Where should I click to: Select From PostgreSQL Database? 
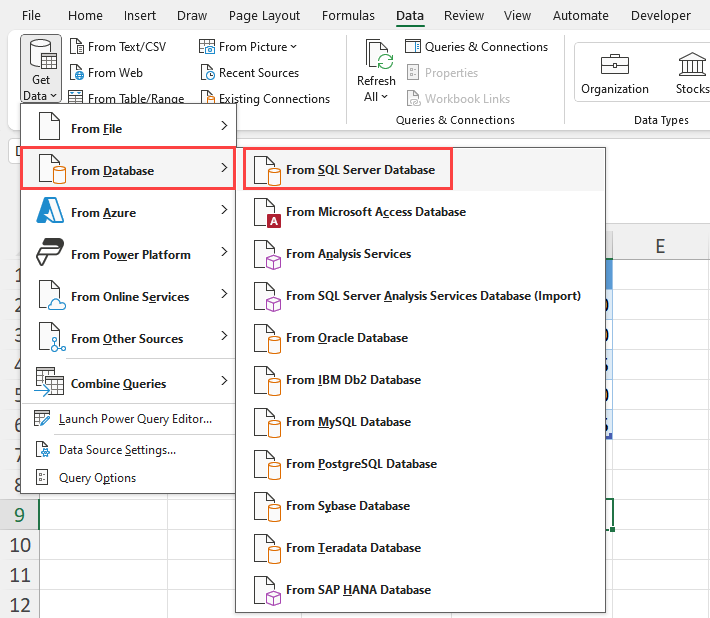[x=420, y=465]
